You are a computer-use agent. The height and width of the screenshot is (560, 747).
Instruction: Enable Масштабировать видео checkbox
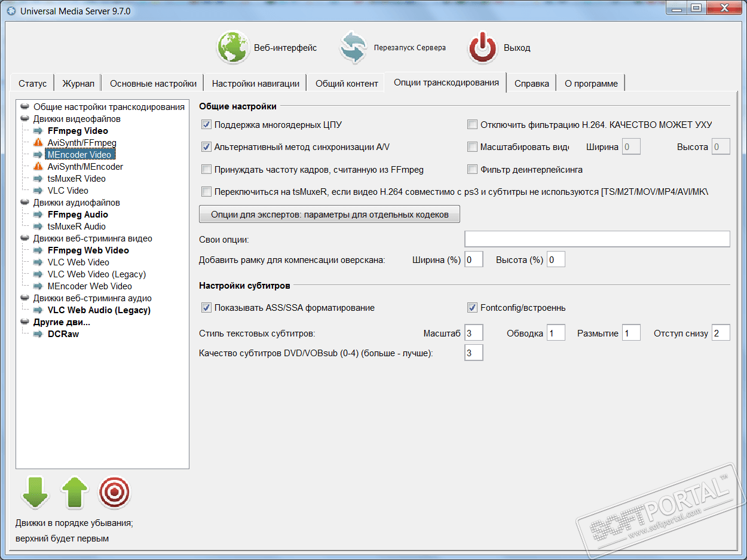(x=472, y=147)
